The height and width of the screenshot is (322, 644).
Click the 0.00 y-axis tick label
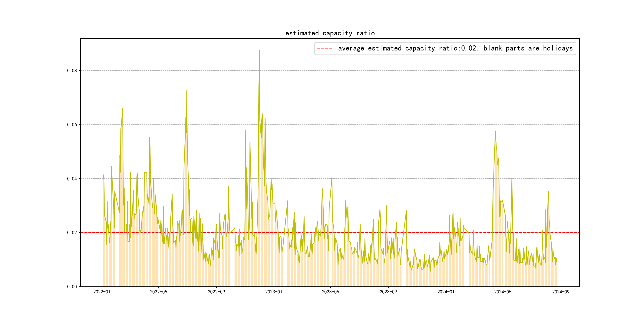pos(72,287)
